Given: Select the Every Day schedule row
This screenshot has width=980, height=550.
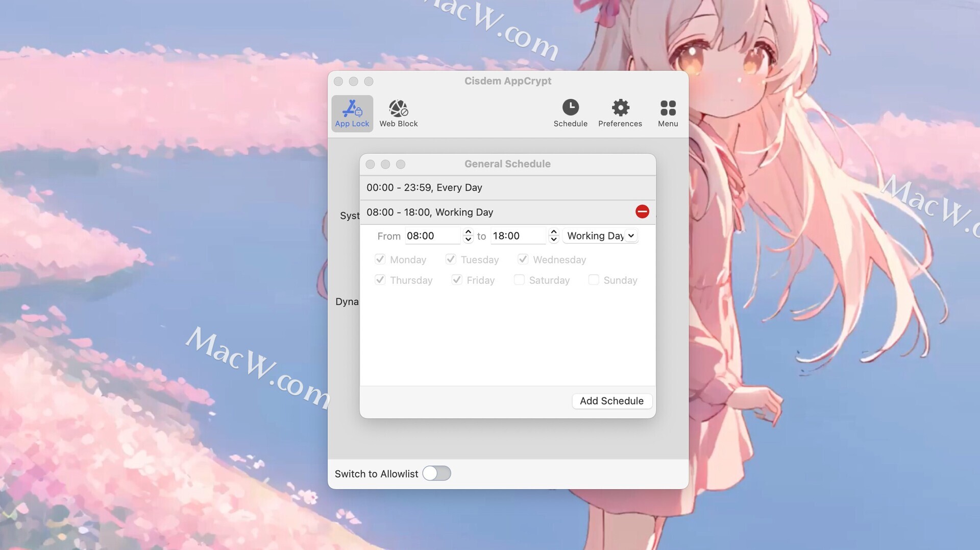Looking at the screenshot, I should (507, 187).
